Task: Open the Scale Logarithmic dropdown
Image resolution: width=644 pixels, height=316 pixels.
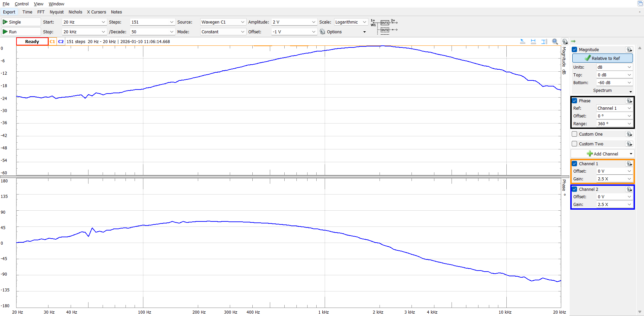Action: [351, 22]
